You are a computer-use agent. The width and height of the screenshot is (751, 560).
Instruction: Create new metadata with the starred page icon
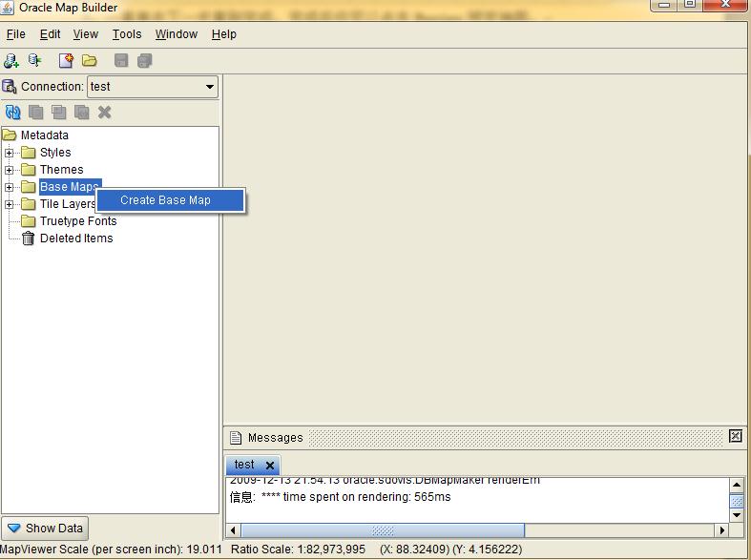pyautogui.click(x=66, y=60)
